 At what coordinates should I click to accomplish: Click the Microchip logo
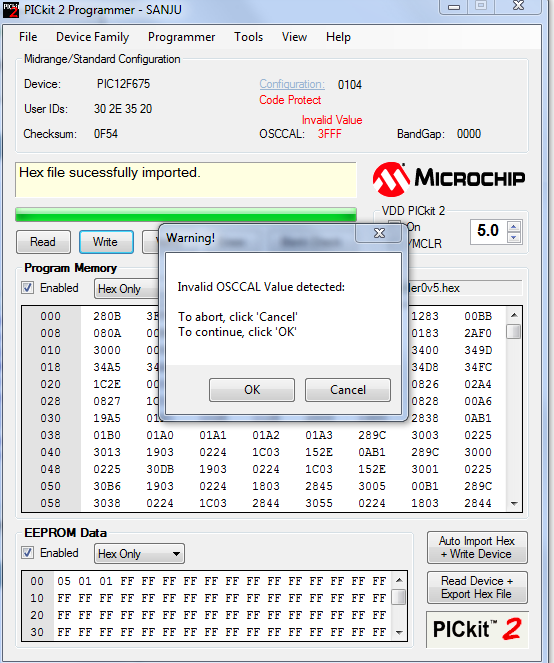449,179
